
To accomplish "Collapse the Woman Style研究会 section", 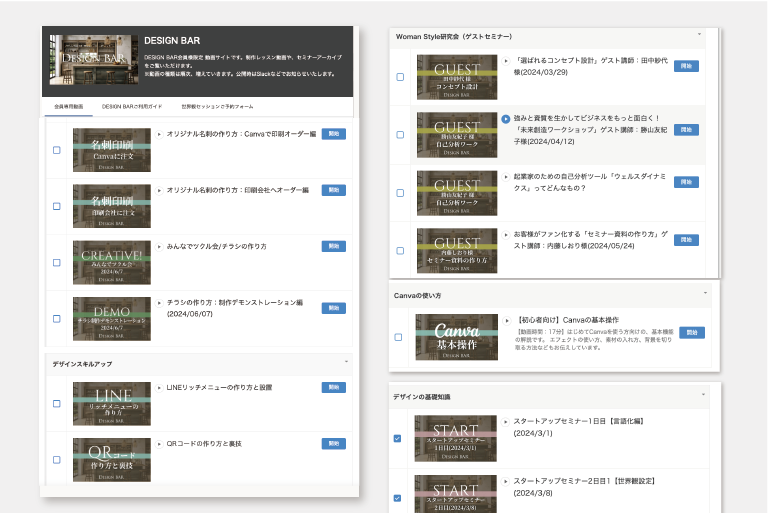I will coord(700,34).
